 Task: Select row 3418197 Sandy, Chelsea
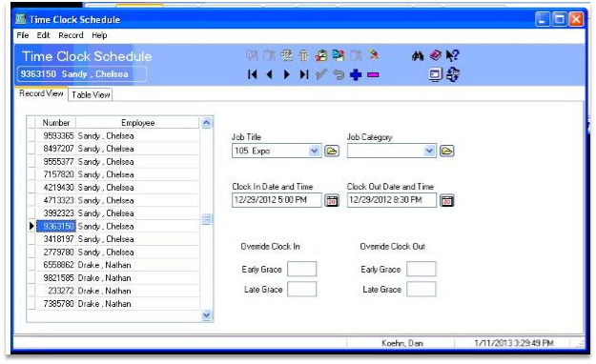click(x=117, y=239)
